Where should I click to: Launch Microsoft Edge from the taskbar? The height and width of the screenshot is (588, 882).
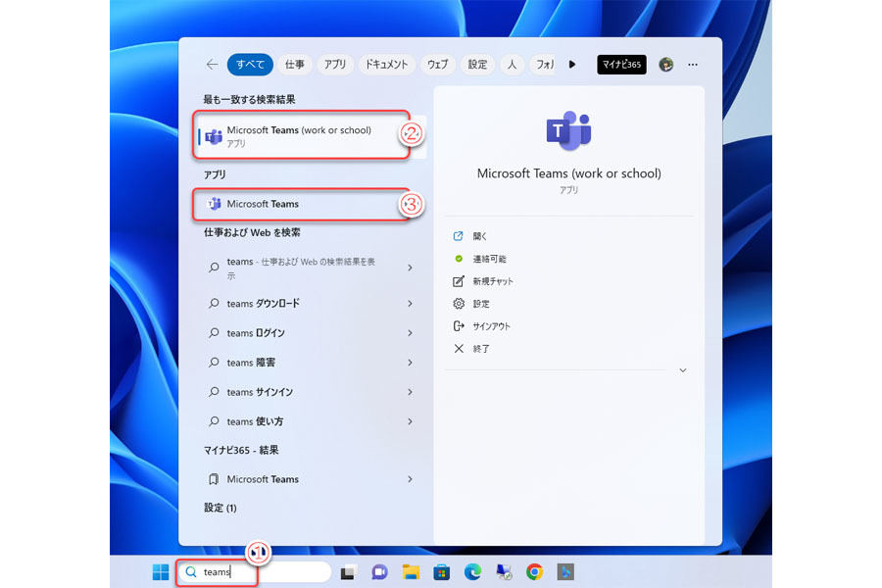coord(472,572)
